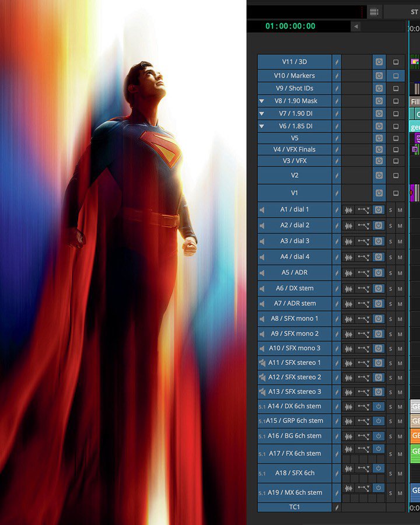Viewport: 420px width, 525px height.
Task: Toggle monitor square on V8 / 1.90 Mask
Action: coord(396,101)
